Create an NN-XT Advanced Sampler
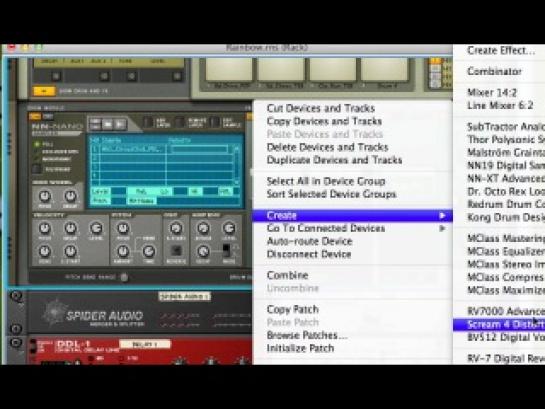The image size is (545, 409). pos(506,179)
